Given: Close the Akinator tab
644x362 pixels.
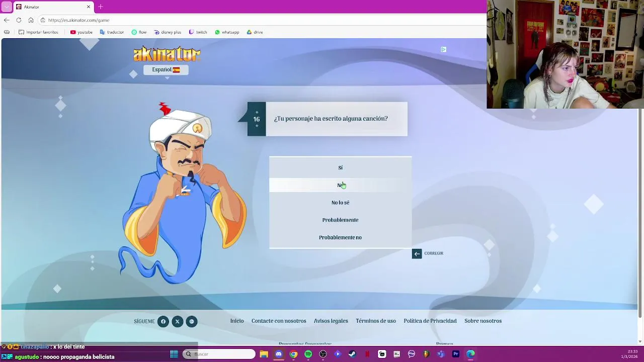Looking at the screenshot, I should [x=89, y=7].
